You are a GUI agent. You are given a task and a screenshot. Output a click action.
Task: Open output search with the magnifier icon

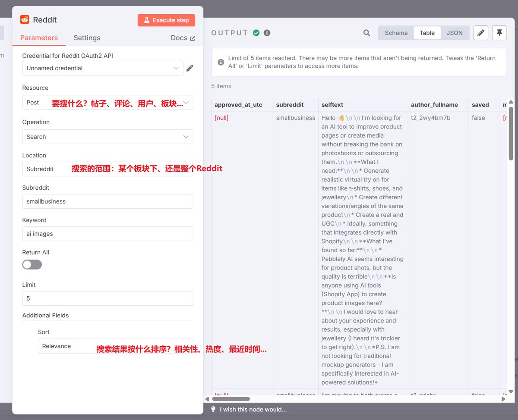(366, 33)
